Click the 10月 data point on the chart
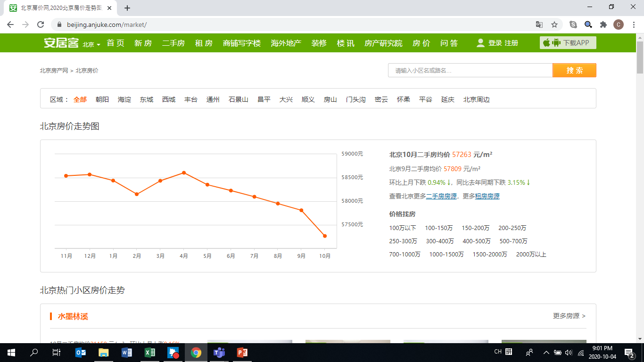The height and width of the screenshot is (362, 644). pyautogui.click(x=325, y=236)
